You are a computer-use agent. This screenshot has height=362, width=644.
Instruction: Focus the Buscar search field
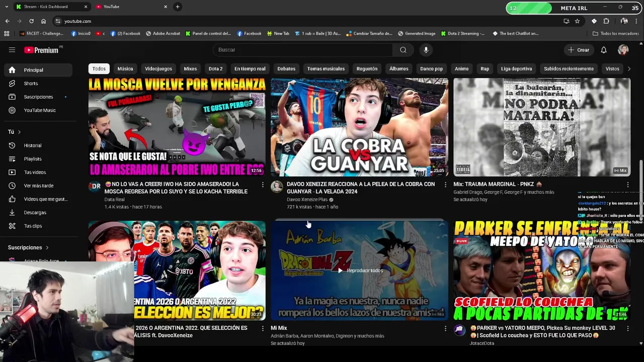(x=303, y=50)
